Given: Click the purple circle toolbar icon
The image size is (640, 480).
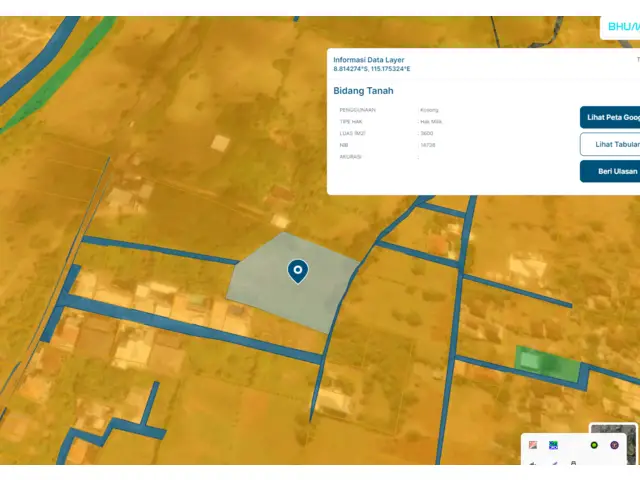Looking at the screenshot, I should [x=614, y=444].
